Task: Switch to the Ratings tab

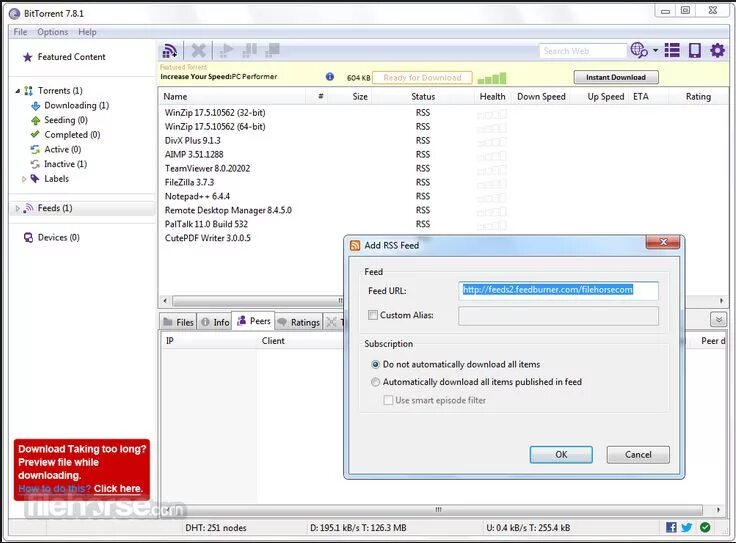Action: point(299,322)
